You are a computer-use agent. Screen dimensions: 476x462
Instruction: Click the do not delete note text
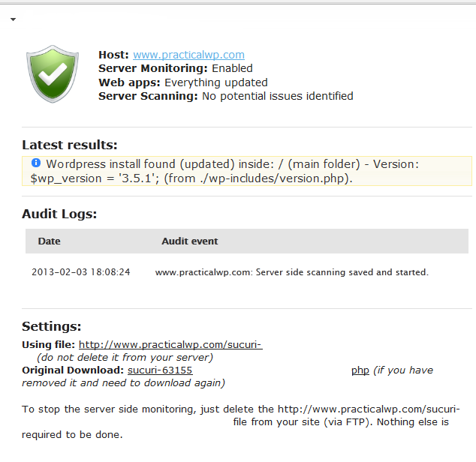pos(125,357)
